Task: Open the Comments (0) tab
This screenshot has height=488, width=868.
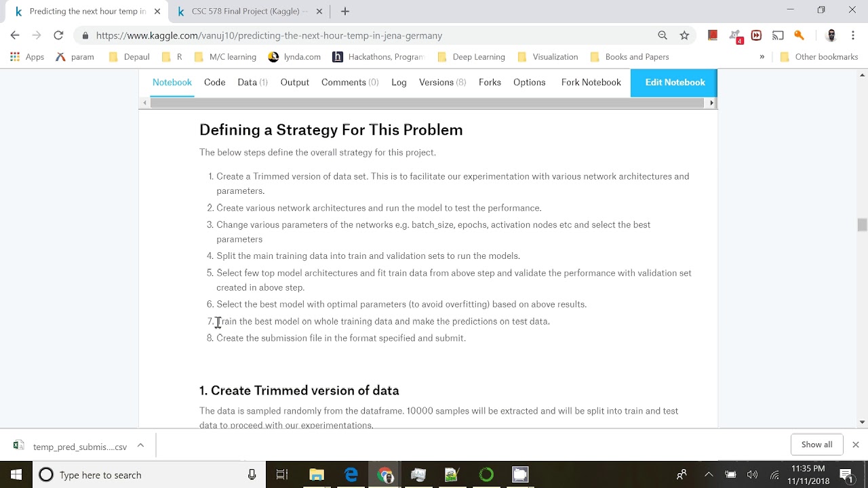Action: [350, 82]
